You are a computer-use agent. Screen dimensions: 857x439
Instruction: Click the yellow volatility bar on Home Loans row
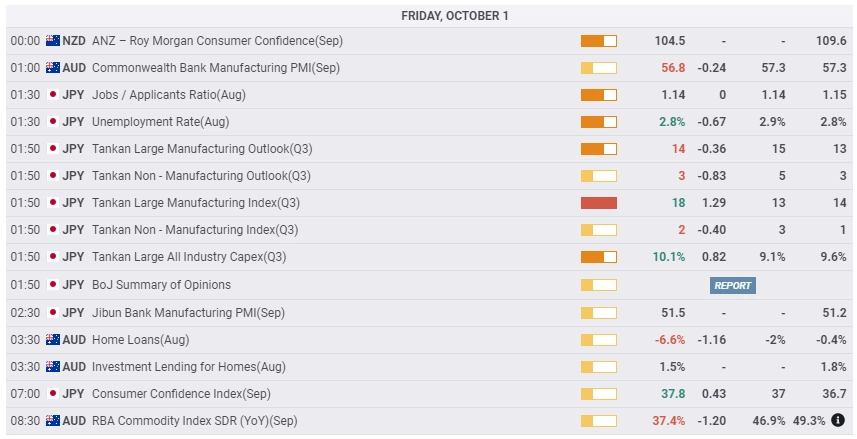pos(598,340)
